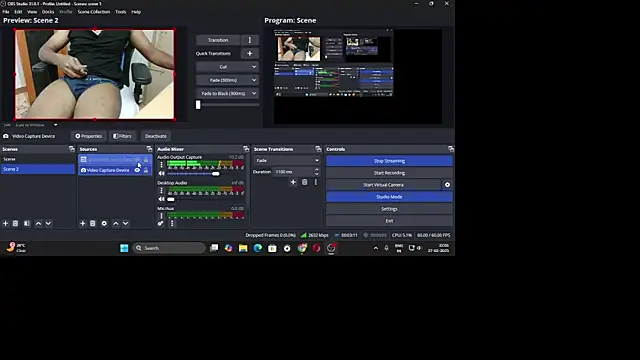Open source properties gear in Sources panel
The image size is (640, 360).
104,224
